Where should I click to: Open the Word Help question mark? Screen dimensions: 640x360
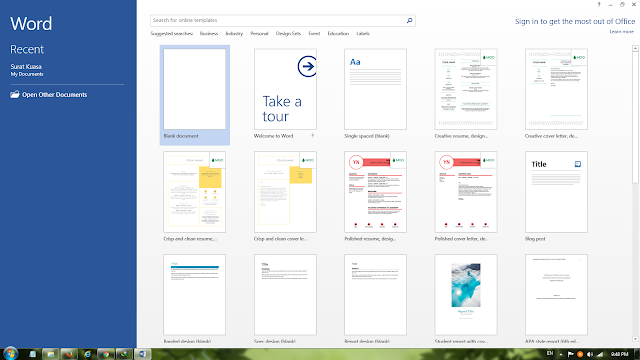(x=599, y=4)
